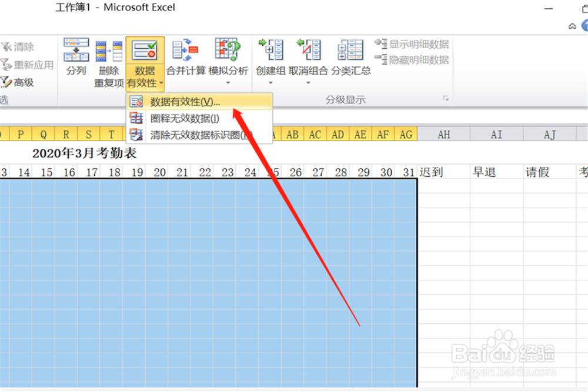Click Hide Detail (隐藏明细数据)

pos(412,59)
